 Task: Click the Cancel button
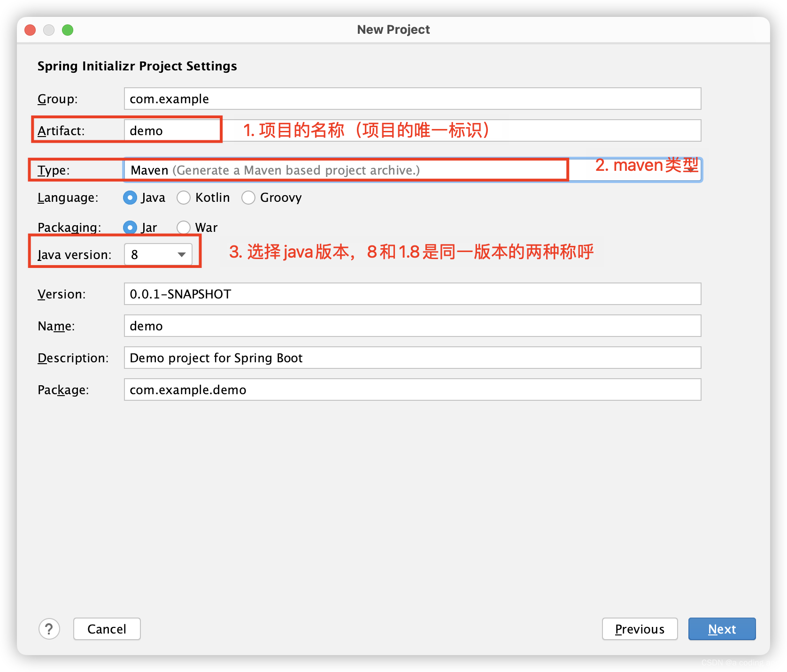click(x=107, y=629)
